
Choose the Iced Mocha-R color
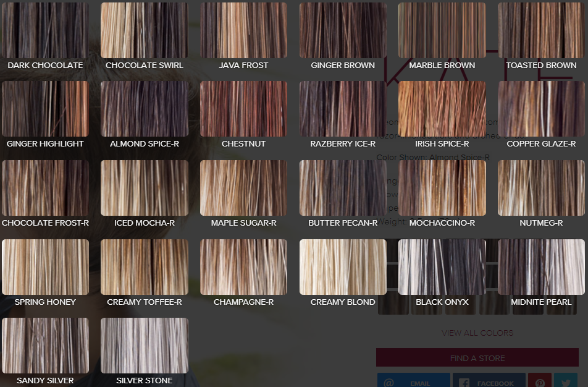click(x=145, y=188)
